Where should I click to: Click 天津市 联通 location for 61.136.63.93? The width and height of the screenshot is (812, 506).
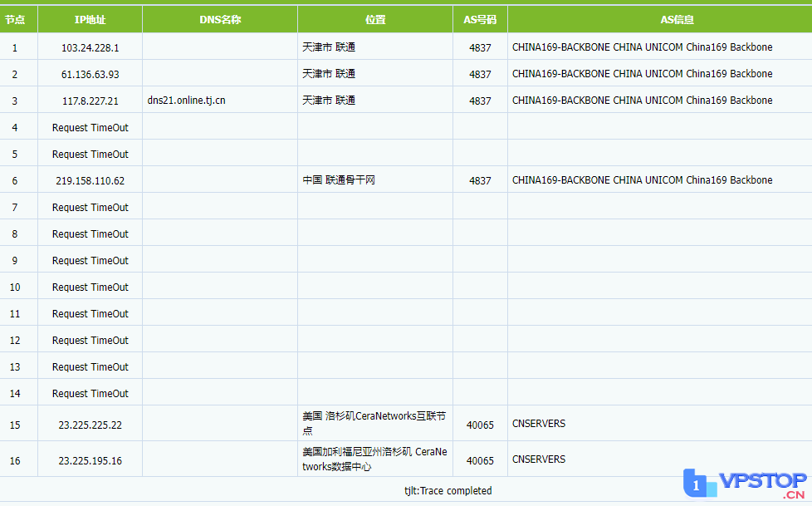pos(329,74)
